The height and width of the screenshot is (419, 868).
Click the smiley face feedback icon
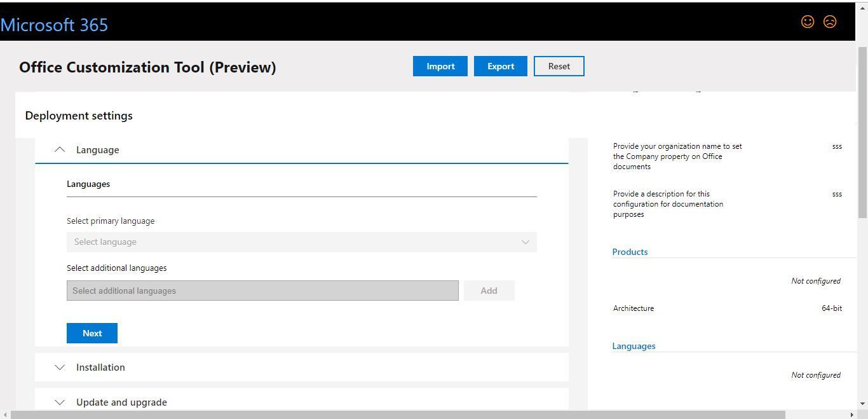pos(808,22)
